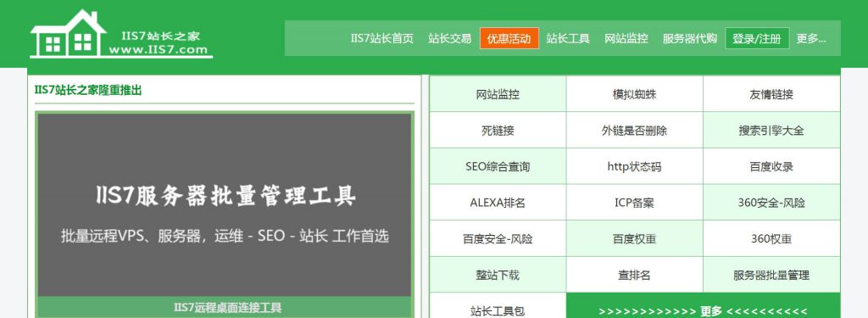Viewport: 868px width, 318px height.
Task: Open the 友情链接 tool
Action: point(771,94)
